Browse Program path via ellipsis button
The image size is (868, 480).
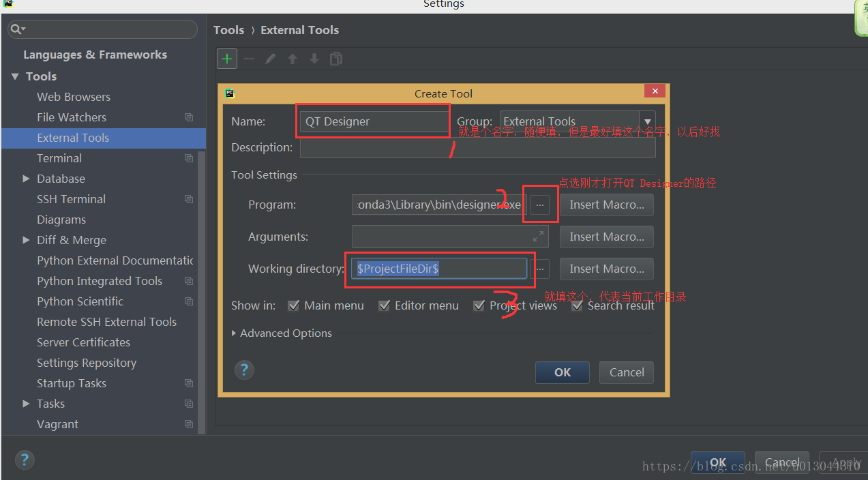(540, 205)
